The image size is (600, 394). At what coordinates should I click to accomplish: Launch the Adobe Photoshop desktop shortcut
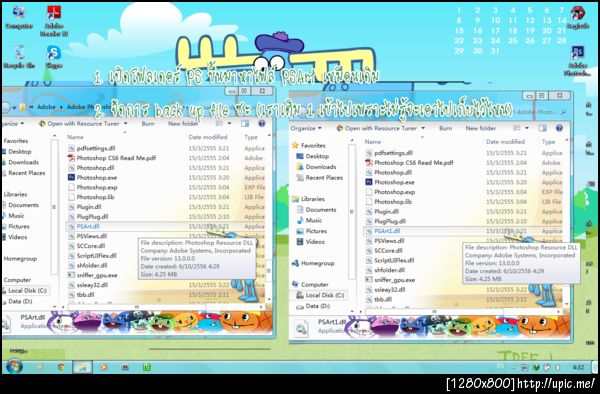578,61
